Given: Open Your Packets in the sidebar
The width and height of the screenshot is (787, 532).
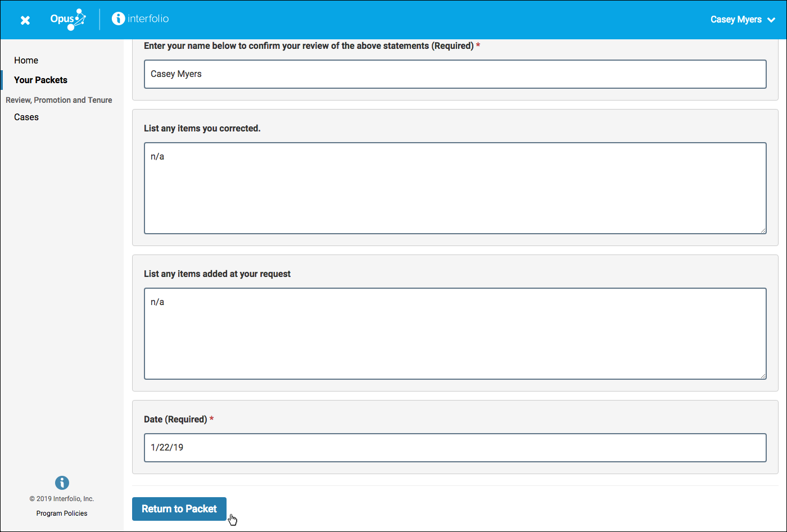Looking at the screenshot, I should click(x=40, y=80).
